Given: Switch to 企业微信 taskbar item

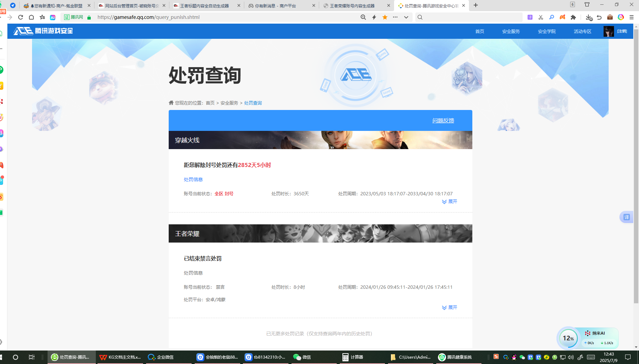Looking at the screenshot, I should pos(169,357).
